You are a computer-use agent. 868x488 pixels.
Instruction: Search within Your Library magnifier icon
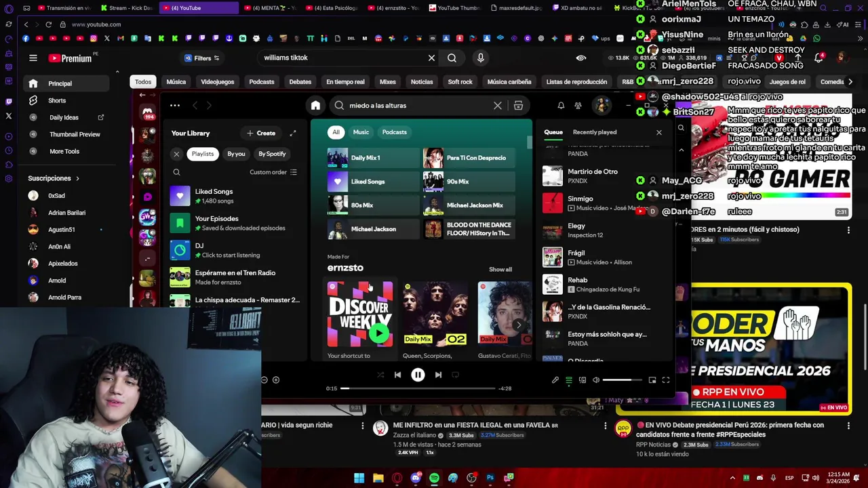pyautogui.click(x=176, y=172)
